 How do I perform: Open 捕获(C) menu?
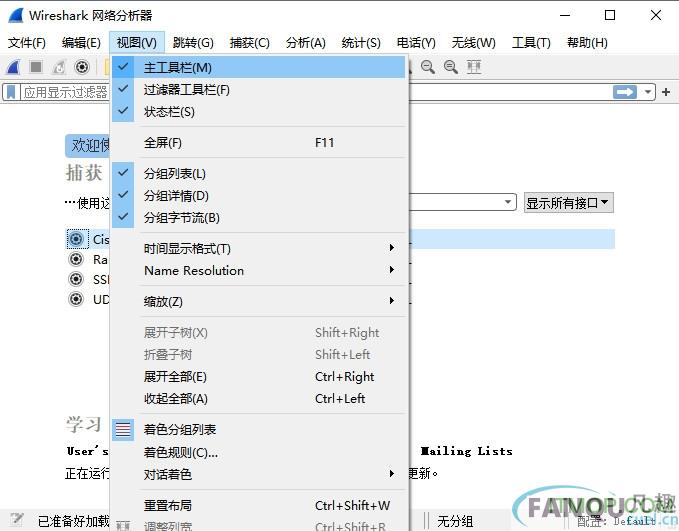coord(249,42)
